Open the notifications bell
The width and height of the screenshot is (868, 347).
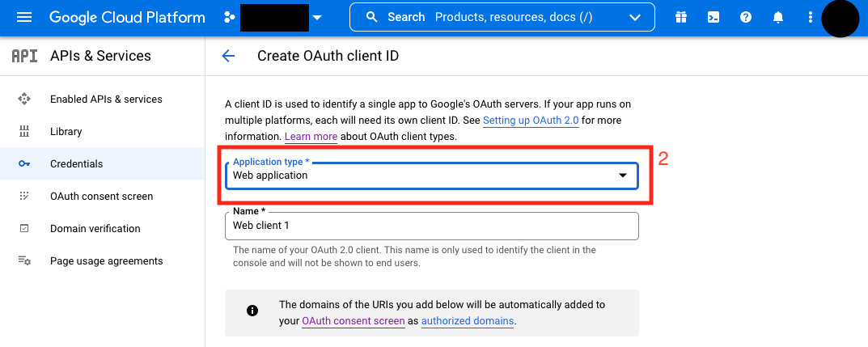[778, 17]
